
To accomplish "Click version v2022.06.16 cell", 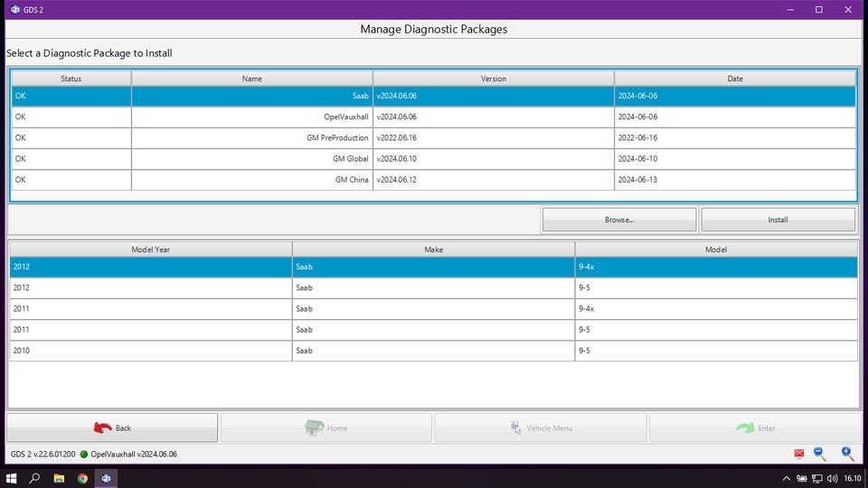I will click(494, 137).
